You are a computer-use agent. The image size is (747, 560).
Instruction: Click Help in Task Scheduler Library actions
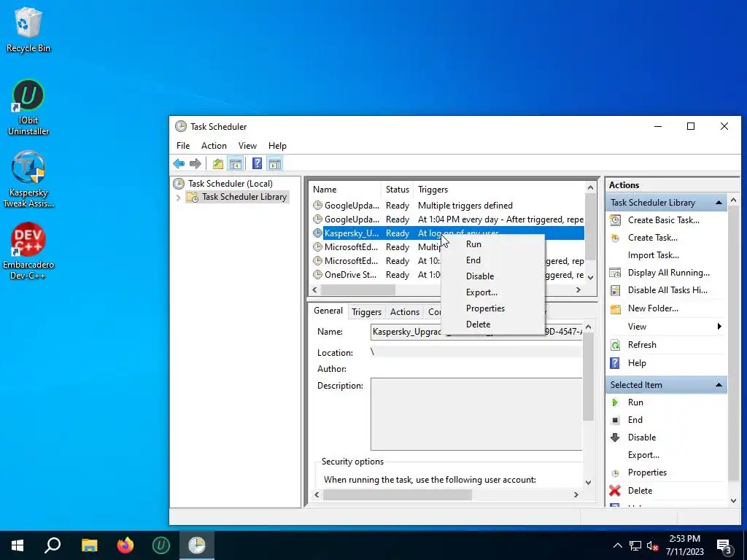[x=636, y=363]
